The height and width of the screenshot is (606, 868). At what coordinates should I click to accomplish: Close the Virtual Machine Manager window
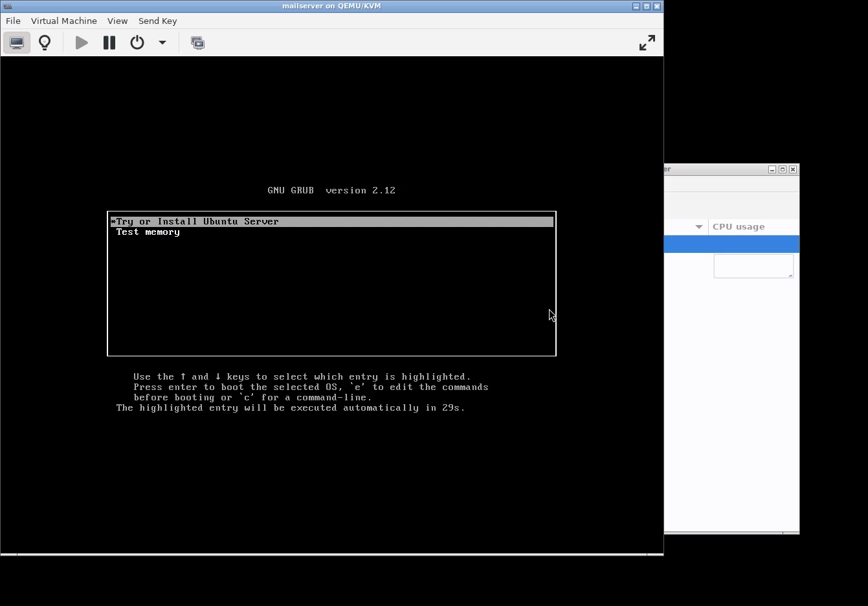click(793, 169)
